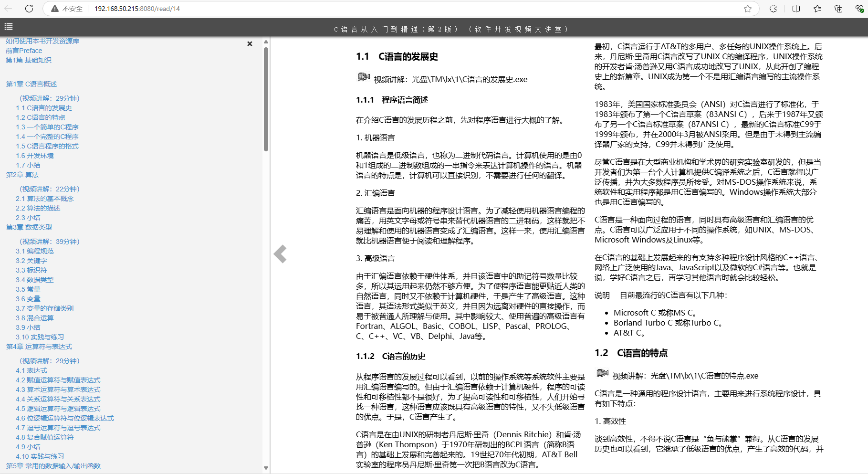The height and width of the screenshot is (474, 868).
Task: Toggle the table of contents list icon
Action: point(9,27)
